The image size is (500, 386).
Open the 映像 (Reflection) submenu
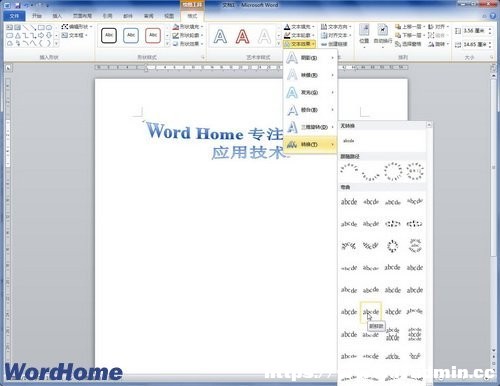pos(310,75)
